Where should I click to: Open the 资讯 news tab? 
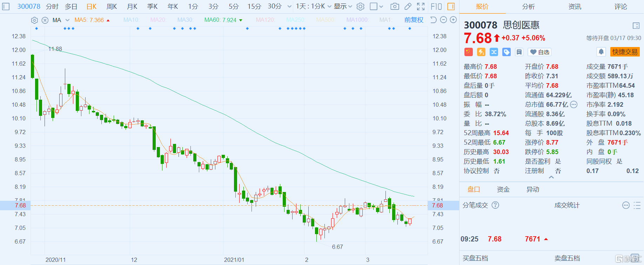pyautogui.click(x=575, y=6)
